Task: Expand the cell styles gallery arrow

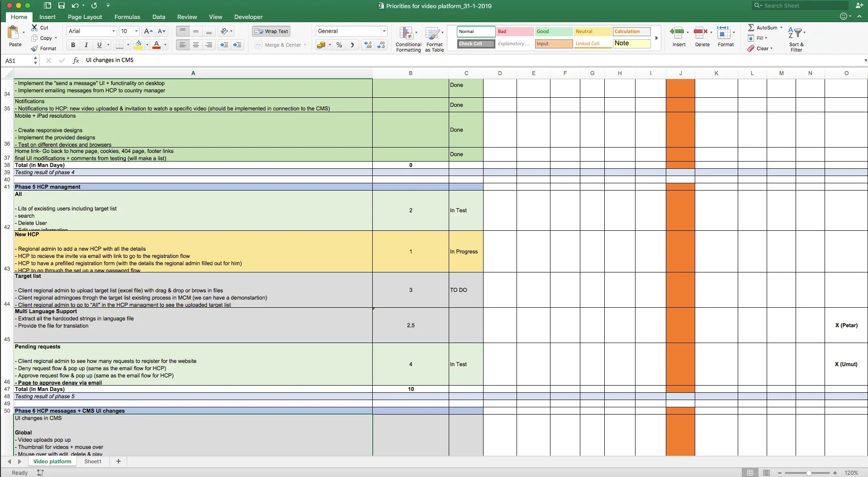Action: pos(656,38)
